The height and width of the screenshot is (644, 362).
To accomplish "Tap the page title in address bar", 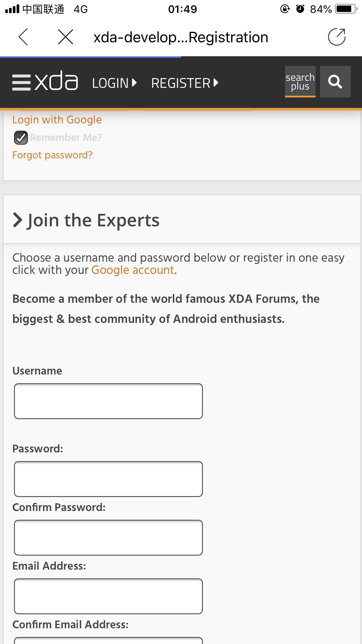I will (x=181, y=37).
